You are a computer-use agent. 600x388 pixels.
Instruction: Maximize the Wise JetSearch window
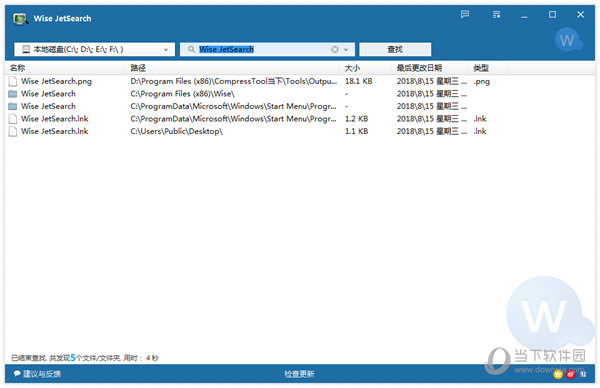(552, 15)
